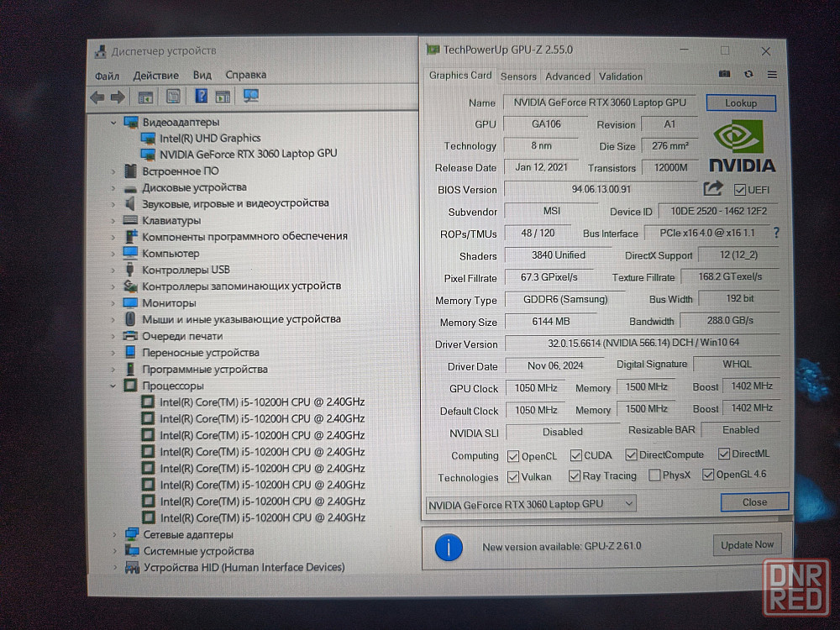Toggle the DirectCompute checkbox

point(631,454)
